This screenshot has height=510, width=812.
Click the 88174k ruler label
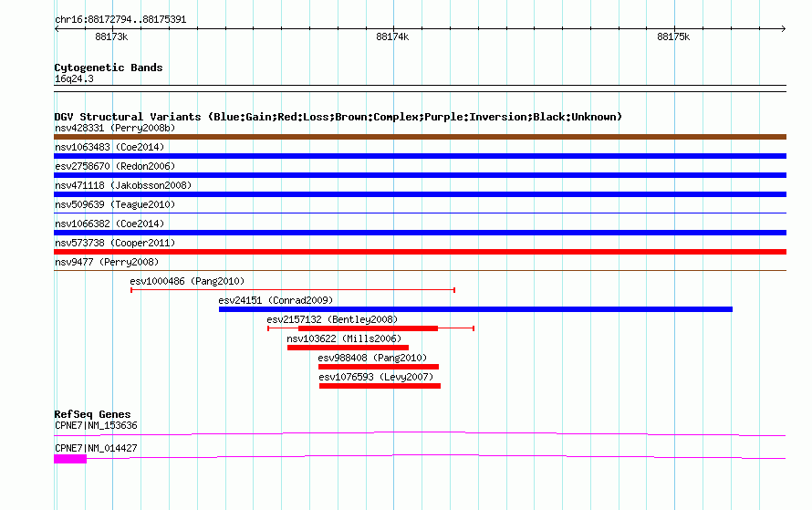click(392, 36)
